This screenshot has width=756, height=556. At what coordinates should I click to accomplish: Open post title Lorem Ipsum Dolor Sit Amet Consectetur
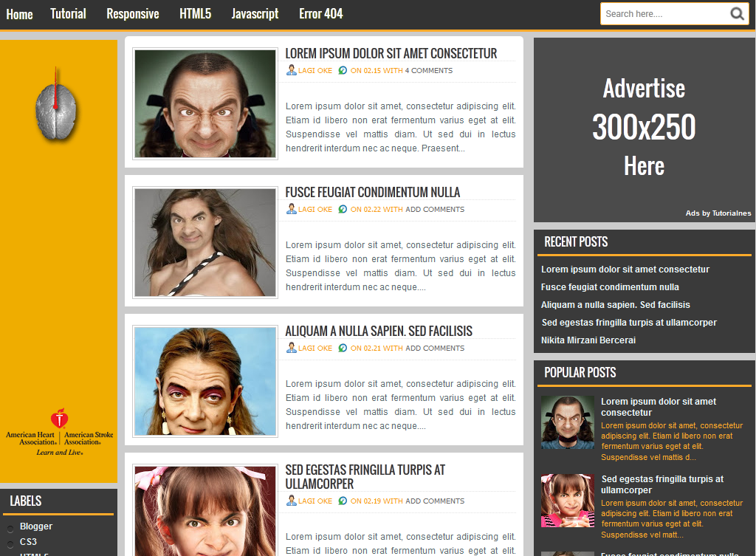click(391, 53)
